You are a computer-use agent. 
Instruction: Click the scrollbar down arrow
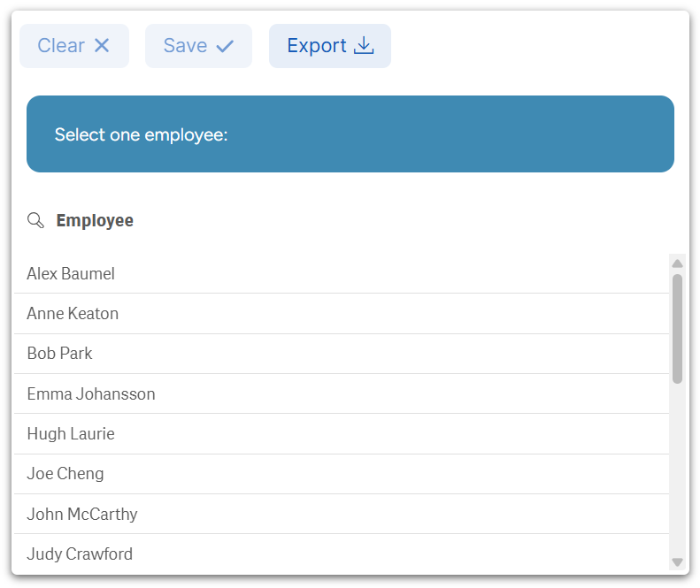pos(678,561)
